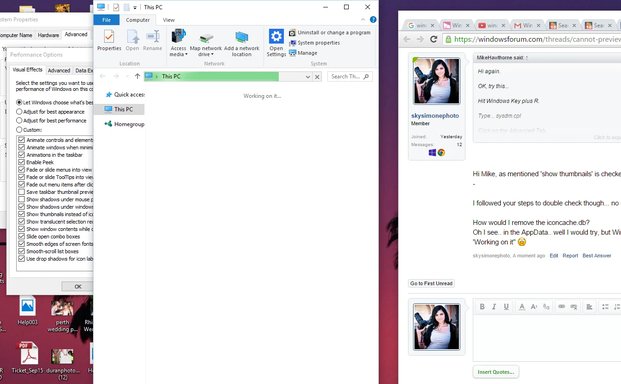Image resolution: width=621 pixels, height=384 pixels.
Task: Click the search magnifier icon in Explorer
Action: point(366,76)
